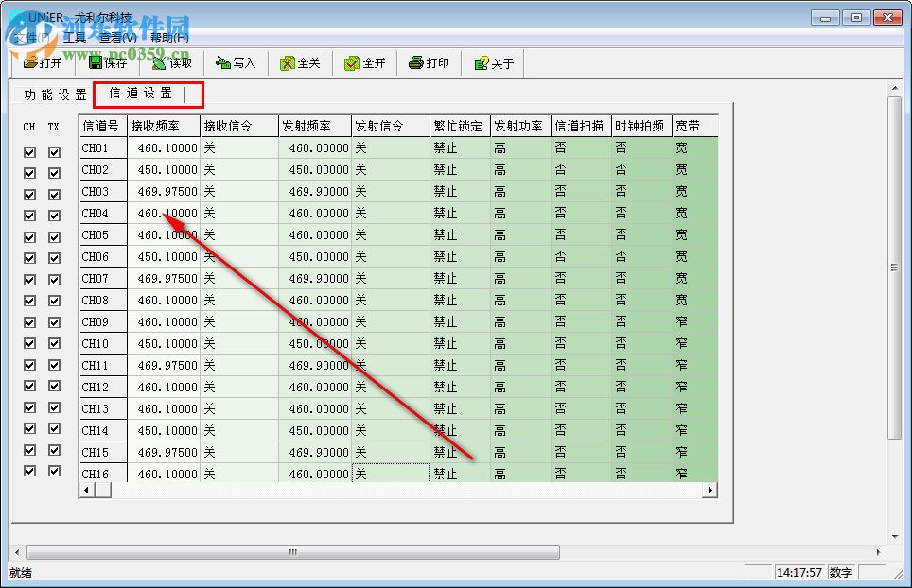The image size is (912, 588).
Task: Toggle the TX checkbox for CH14
Action: (54, 428)
